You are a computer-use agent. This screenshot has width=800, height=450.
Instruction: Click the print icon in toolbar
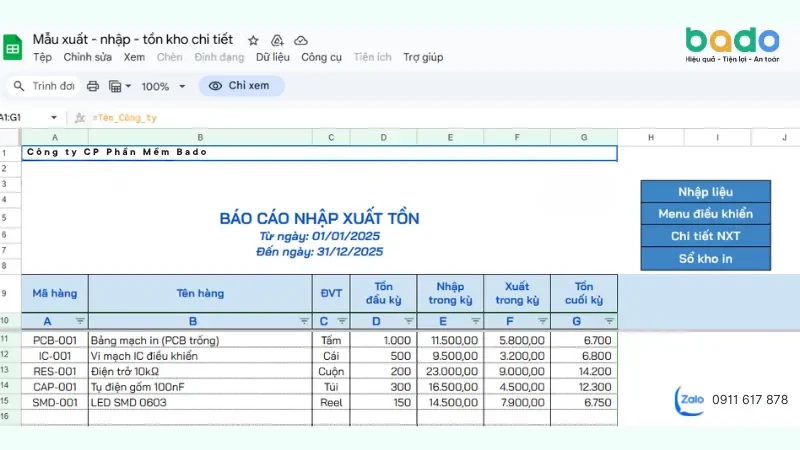click(93, 86)
